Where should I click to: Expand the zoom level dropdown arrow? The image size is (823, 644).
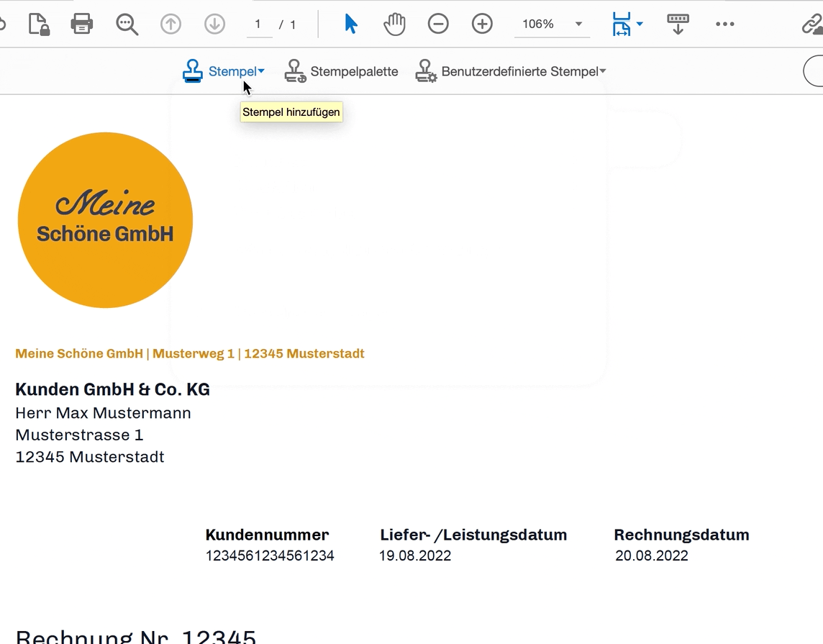coord(578,24)
